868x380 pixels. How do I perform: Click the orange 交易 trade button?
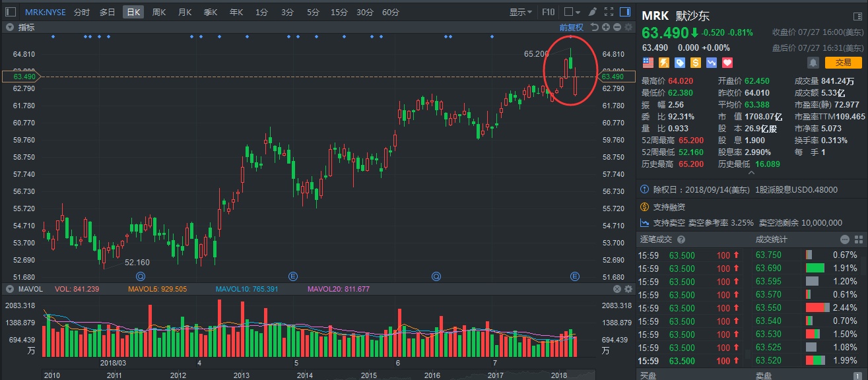843,63
